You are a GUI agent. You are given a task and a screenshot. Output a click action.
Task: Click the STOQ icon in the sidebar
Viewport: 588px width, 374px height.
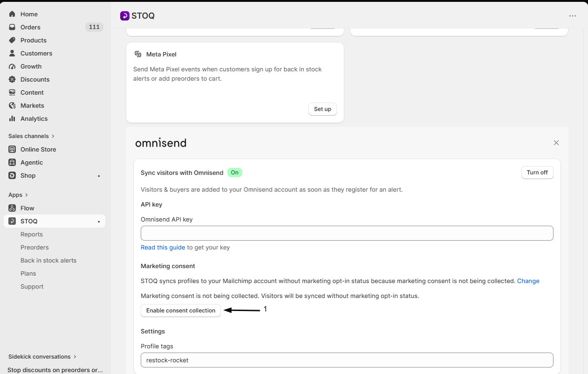pyautogui.click(x=12, y=221)
